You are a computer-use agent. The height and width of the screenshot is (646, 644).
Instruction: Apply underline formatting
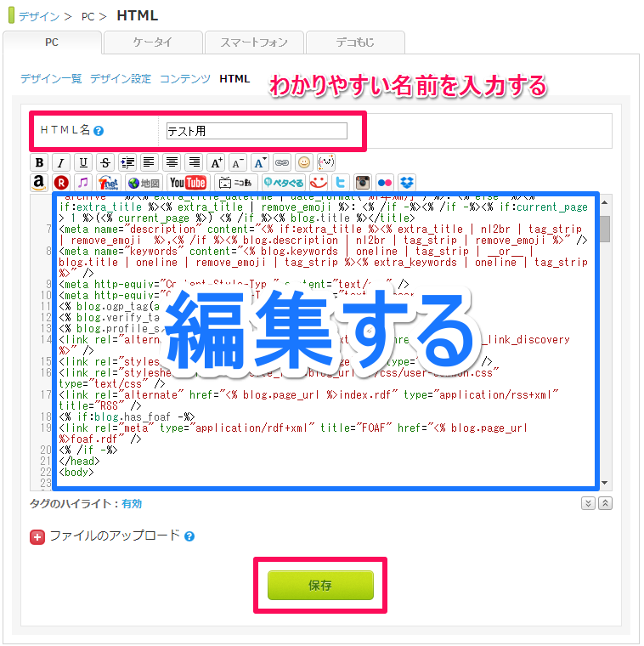coord(83,162)
